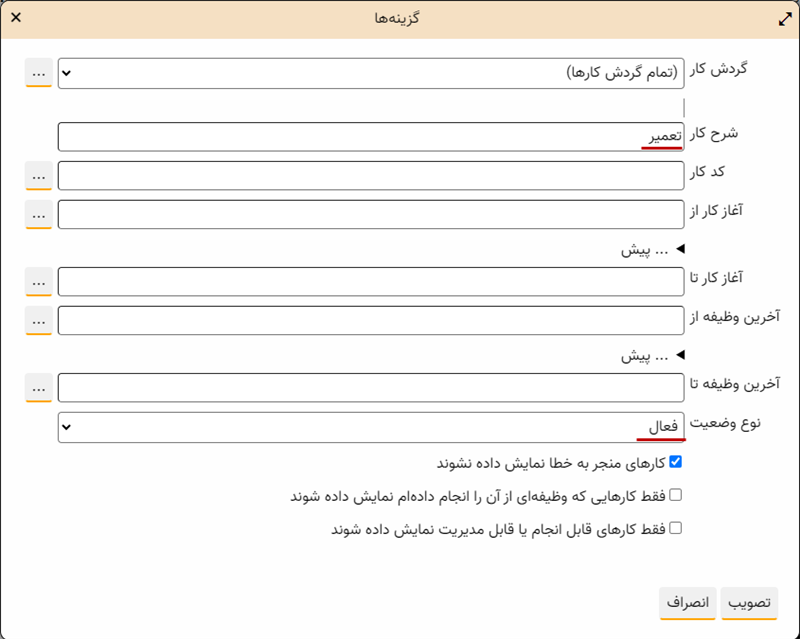Click into the آغاز کار از input field
The width and height of the screenshot is (800, 639).
pos(371,214)
